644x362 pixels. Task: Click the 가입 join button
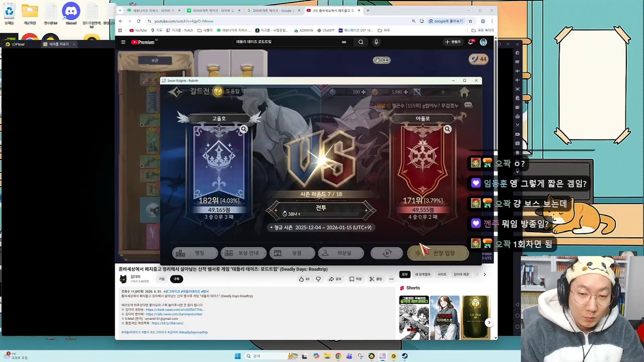162,279
